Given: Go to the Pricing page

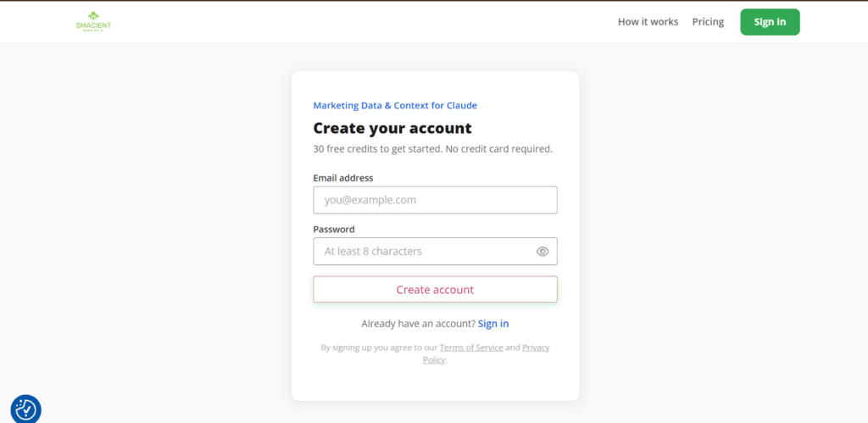Looking at the screenshot, I should [x=708, y=22].
